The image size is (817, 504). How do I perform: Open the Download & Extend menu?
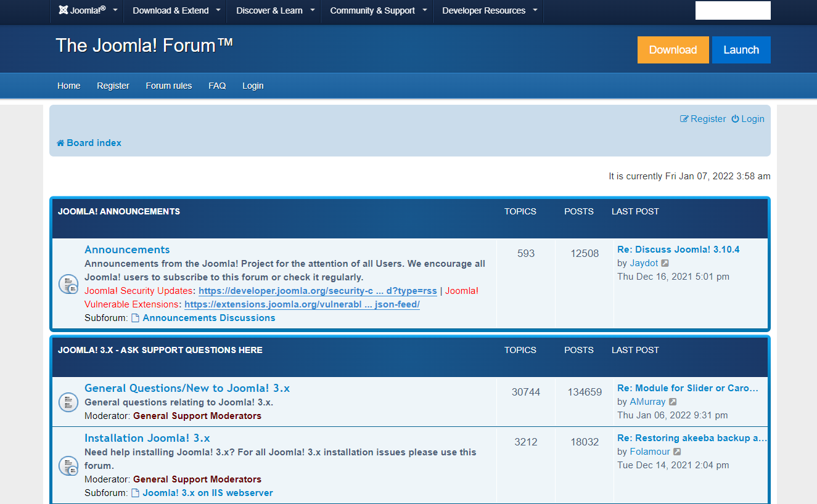171,10
